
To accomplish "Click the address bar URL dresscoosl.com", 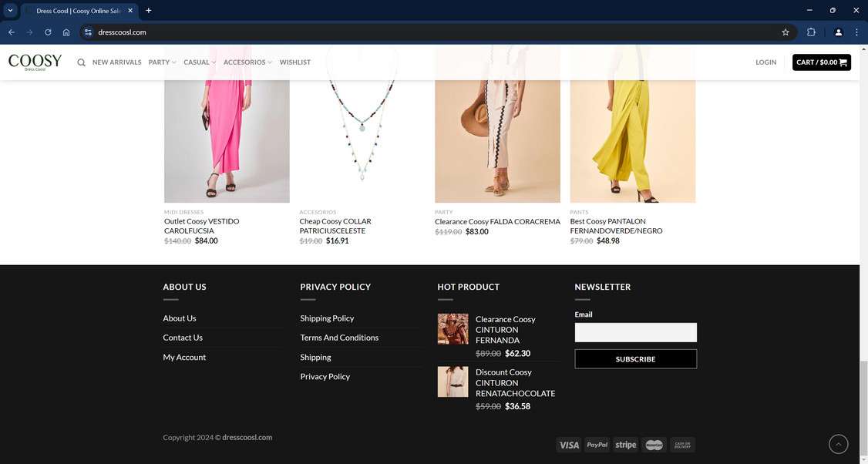I will (x=123, y=32).
